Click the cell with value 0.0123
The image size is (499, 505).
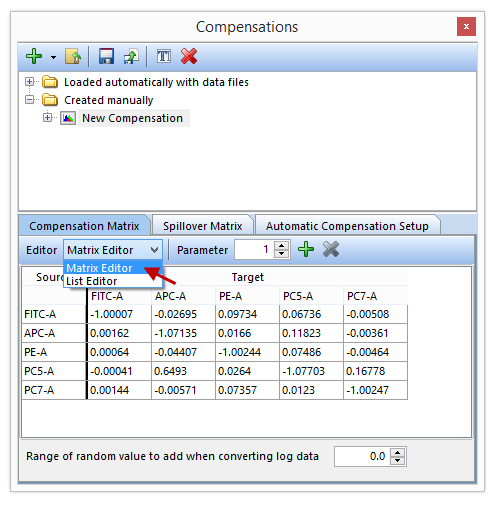pyautogui.click(x=311, y=390)
